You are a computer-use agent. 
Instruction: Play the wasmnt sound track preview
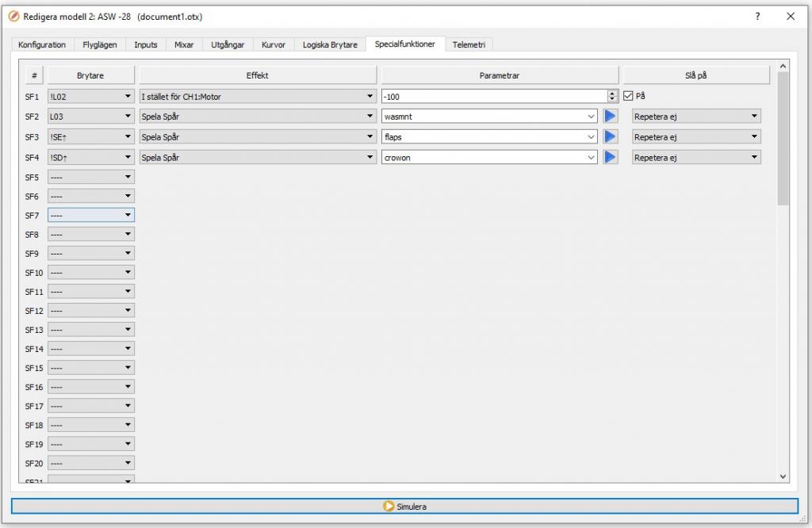pos(610,117)
